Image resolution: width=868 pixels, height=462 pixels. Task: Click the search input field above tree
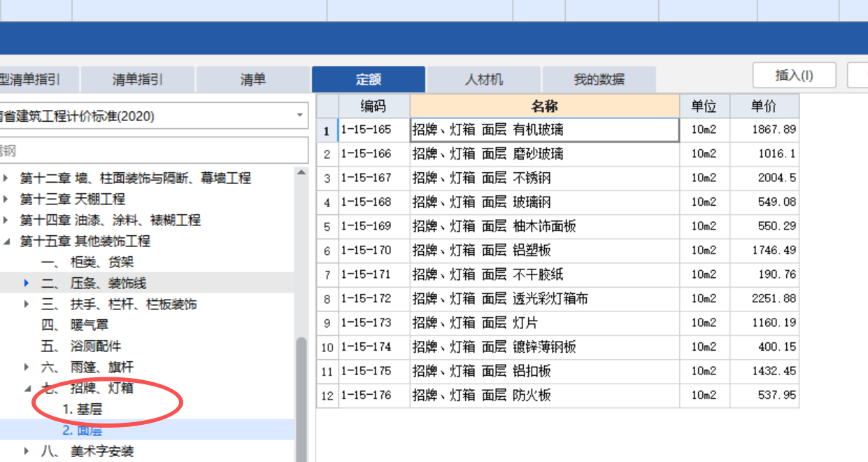coord(154,150)
